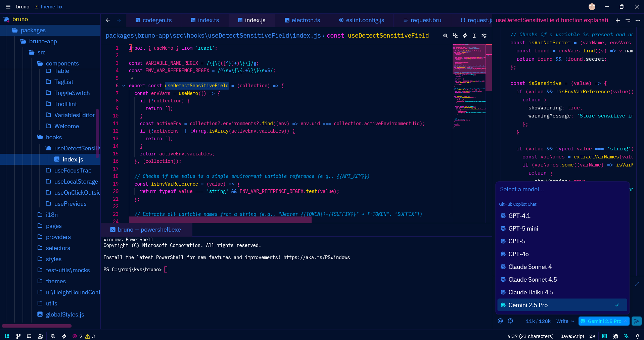Focus the Select a model search field
The image size is (644, 340).
(x=562, y=189)
